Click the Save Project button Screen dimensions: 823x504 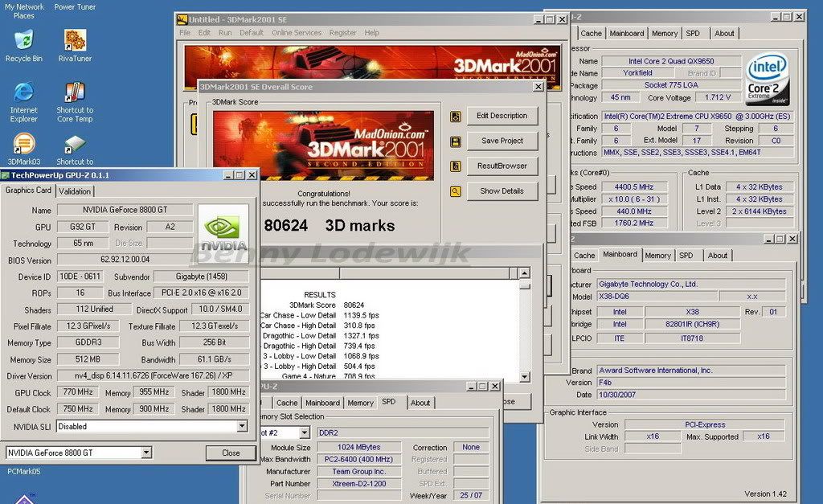pyautogui.click(x=502, y=141)
